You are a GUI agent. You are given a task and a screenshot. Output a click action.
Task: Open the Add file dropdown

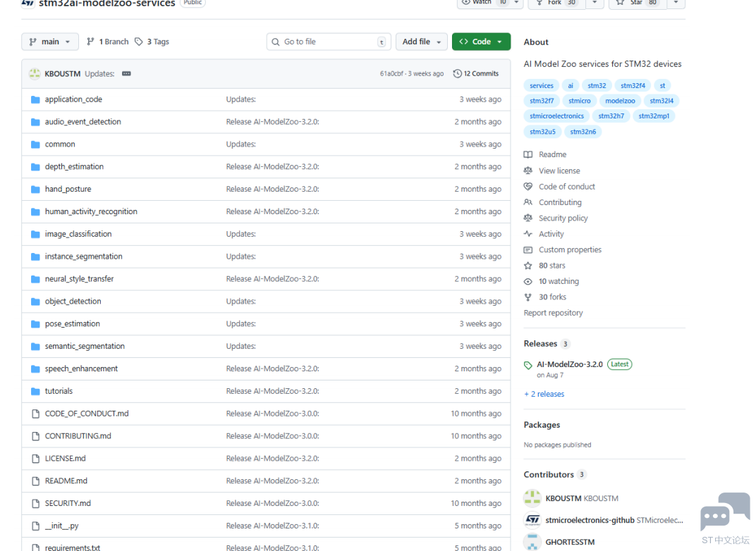(x=422, y=42)
